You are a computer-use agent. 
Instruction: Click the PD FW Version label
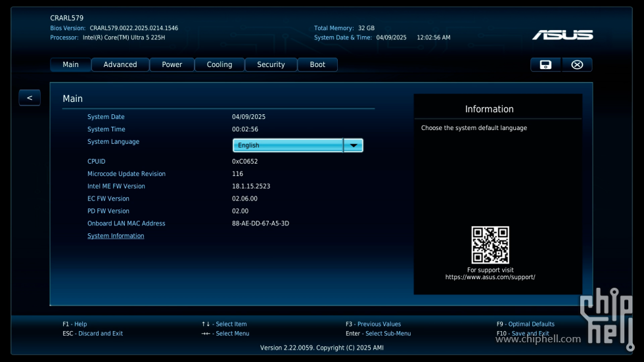tap(108, 211)
